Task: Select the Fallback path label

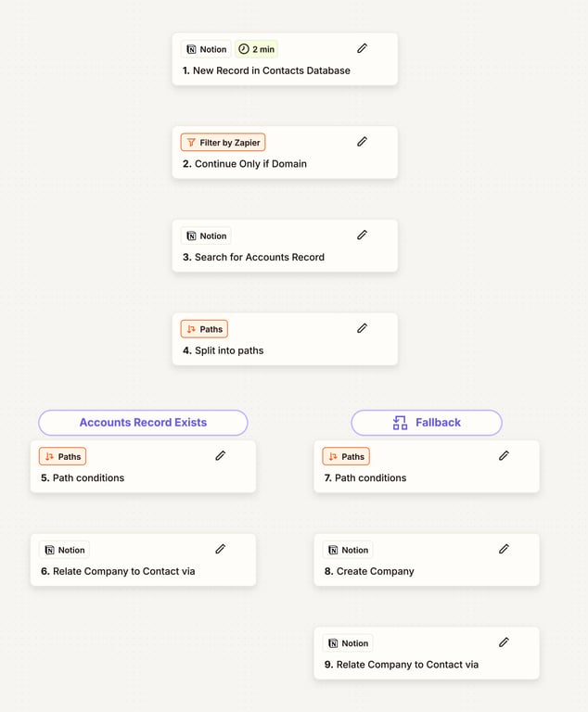Action: coord(427,423)
